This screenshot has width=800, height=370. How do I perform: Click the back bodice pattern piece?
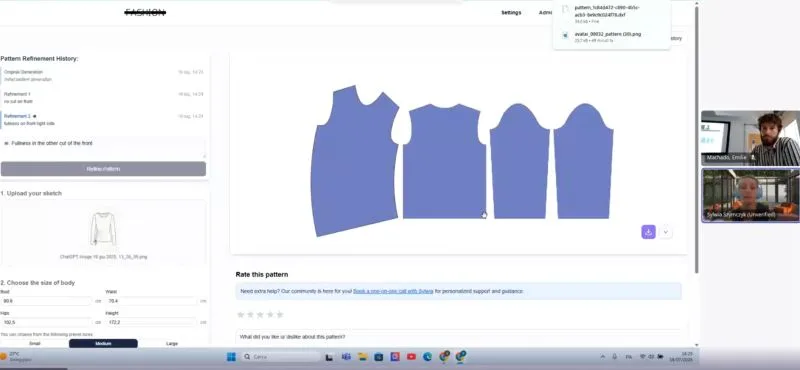[444, 161]
